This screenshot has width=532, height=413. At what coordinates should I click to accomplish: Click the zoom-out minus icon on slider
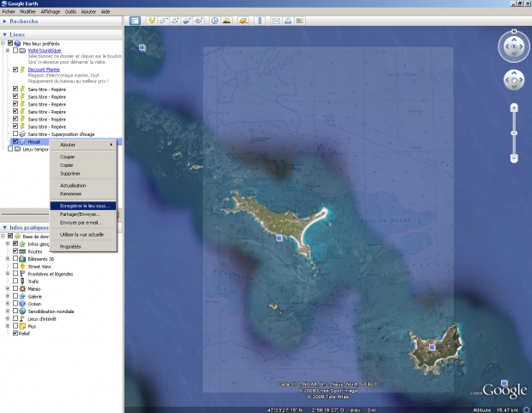[514, 158]
